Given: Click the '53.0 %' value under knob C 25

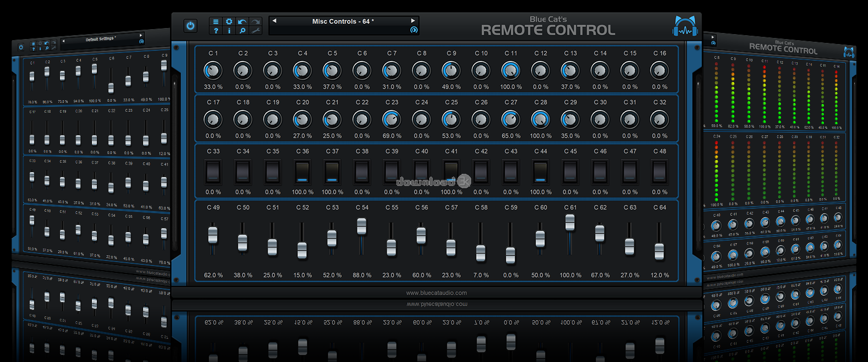Looking at the screenshot, I should pos(451,136).
